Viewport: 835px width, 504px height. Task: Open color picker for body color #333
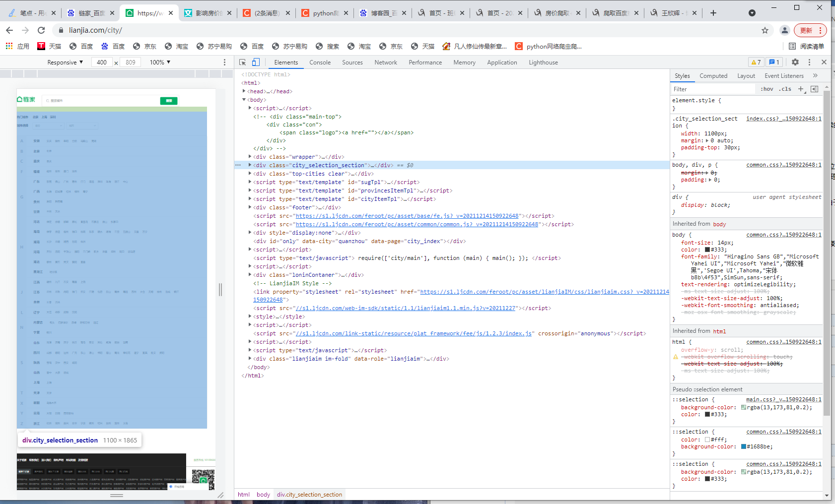pyautogui.click(x=707, y=250)
